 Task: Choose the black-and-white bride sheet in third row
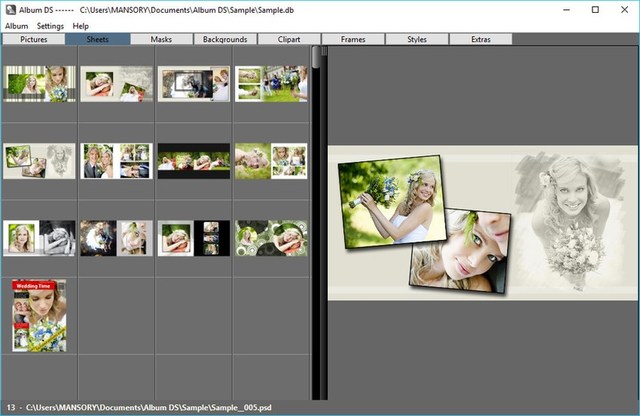(39, 237)
